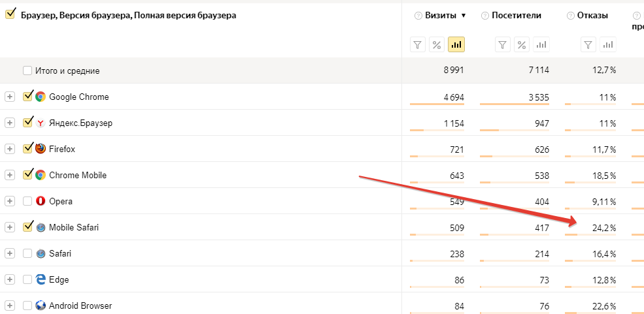
Task: Click the bar chart icon under Отказы
Action: click(608, 44)
